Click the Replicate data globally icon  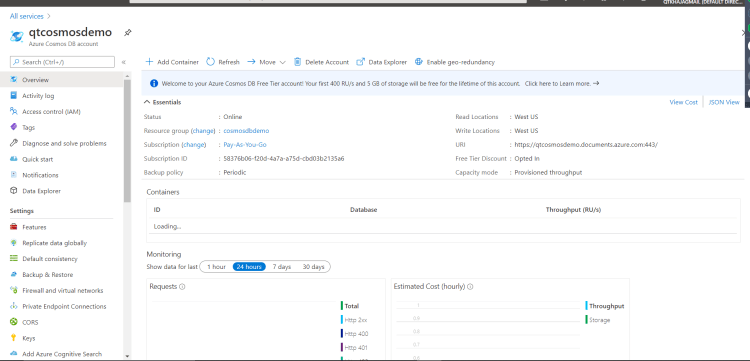[14, 243]
